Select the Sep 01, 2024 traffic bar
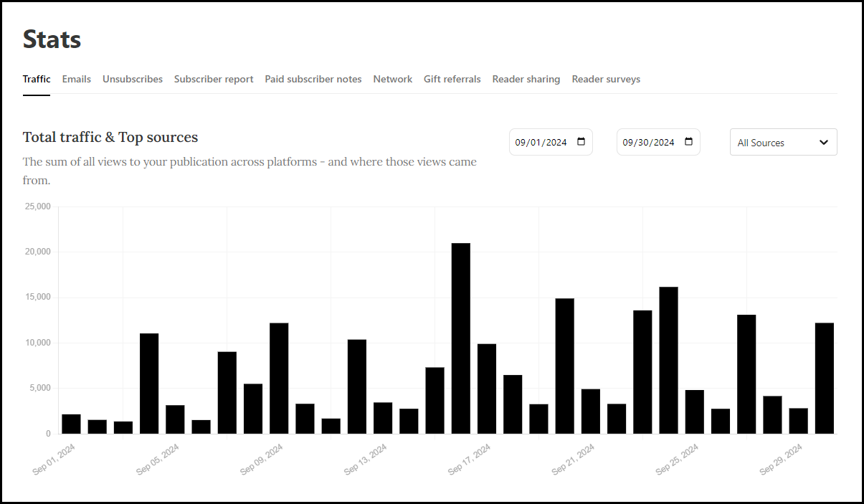The height and width of the screenshot is (504, 864). [x=72, y=424]
